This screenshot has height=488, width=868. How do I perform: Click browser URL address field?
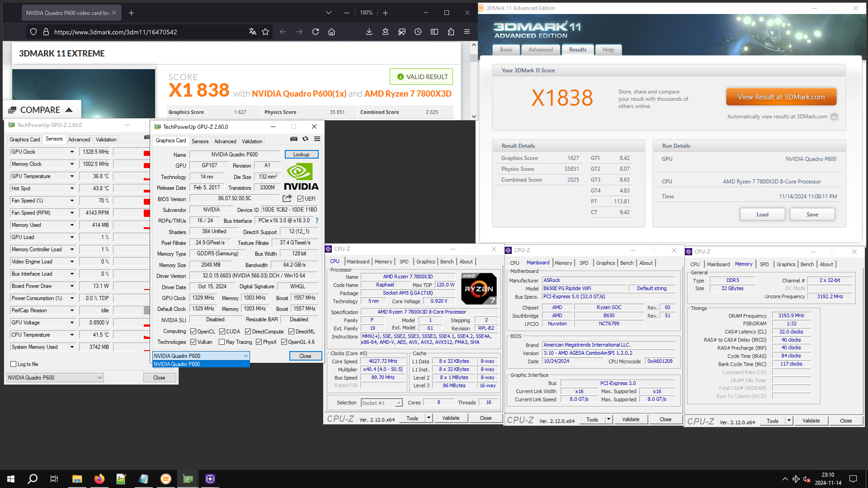click(149, 32)
